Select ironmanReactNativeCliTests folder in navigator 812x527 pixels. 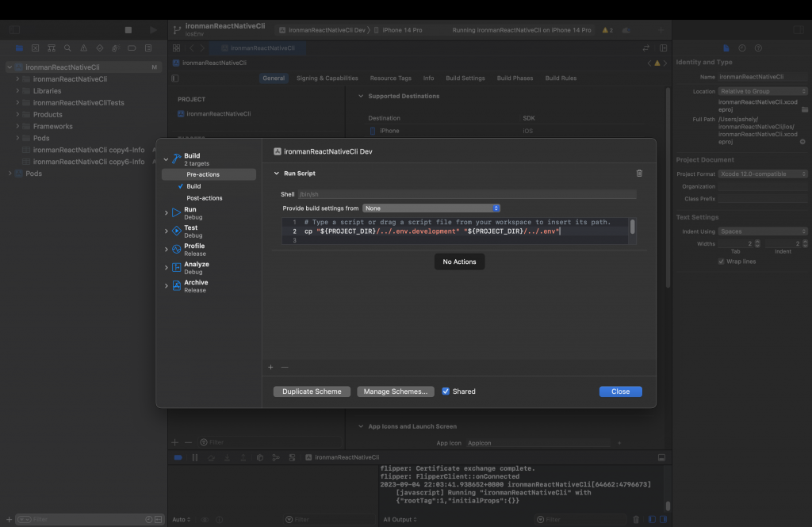click(79, 102)
